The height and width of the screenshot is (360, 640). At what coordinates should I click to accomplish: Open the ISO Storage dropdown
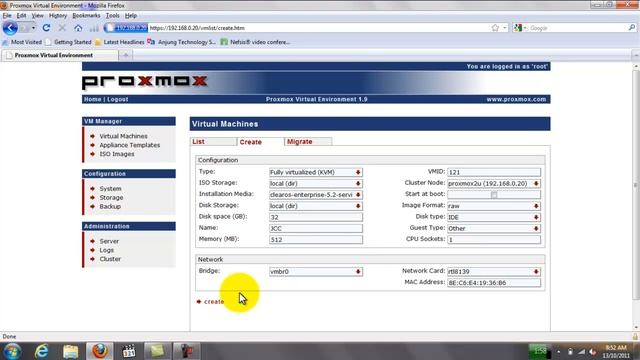tap(316, 183)
